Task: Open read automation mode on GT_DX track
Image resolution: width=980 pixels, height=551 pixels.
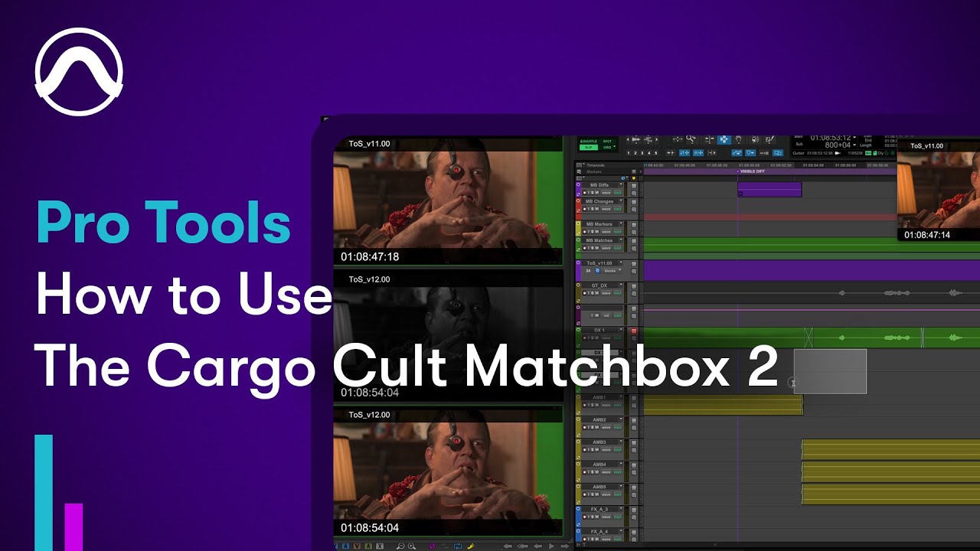Action: click(x=617, y=293)
